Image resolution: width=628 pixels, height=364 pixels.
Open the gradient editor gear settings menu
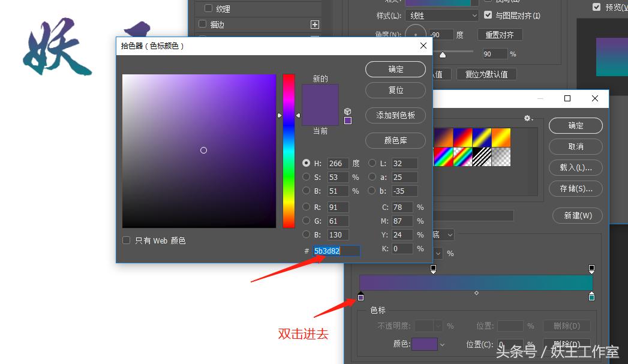528,119
